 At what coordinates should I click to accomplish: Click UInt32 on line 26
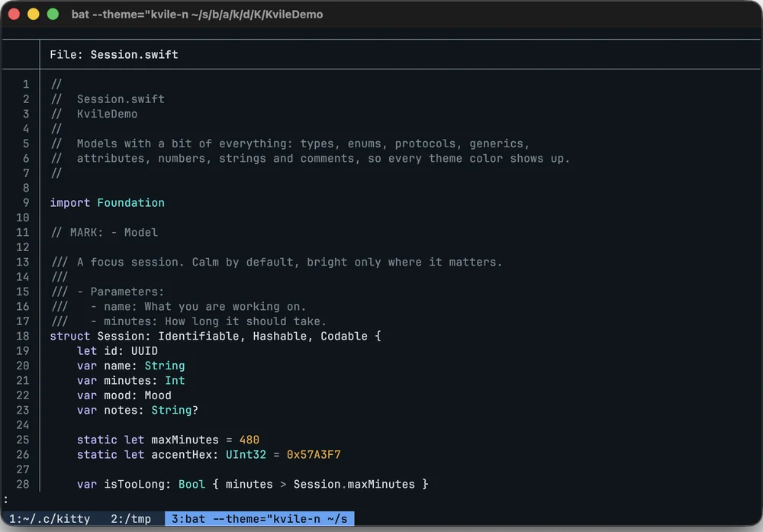pyautogui.click(x=246, y=455)
